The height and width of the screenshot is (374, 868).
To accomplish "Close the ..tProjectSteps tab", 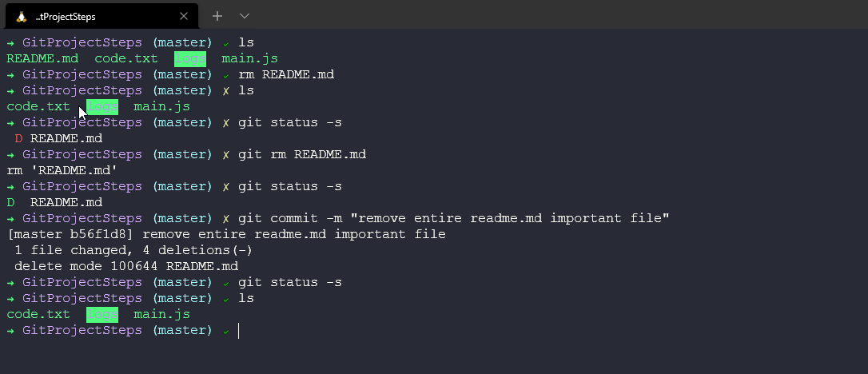I will point(184,16).
